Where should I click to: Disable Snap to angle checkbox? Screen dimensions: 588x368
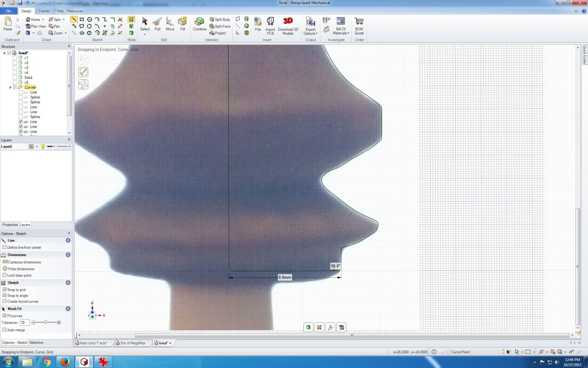[4, 295]
